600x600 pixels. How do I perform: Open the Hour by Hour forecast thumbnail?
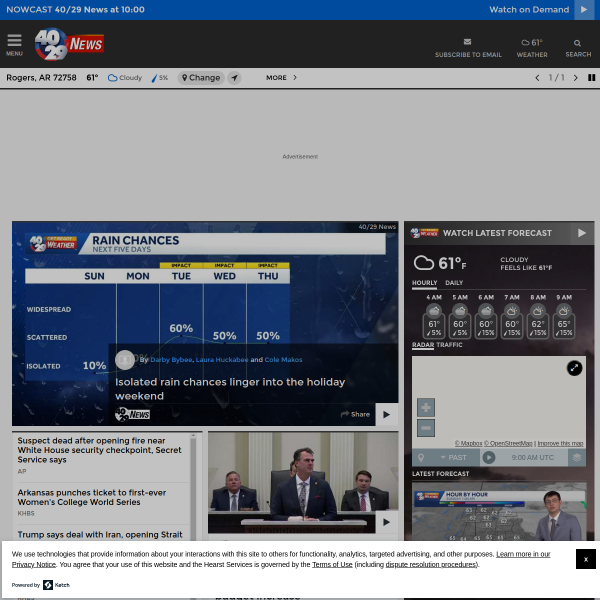(x=499, y=512)
